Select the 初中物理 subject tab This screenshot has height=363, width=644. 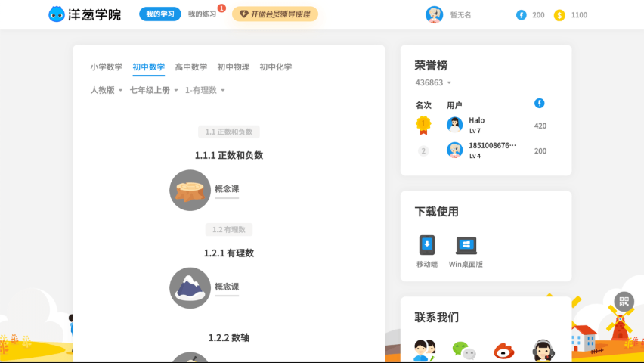pos(233,67)
